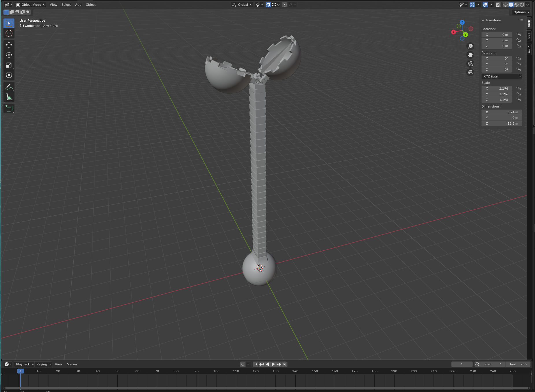Switch to Material Preview shading
Image resolution: width=535 pixels, height=392 pixels.
coord(517,5)
